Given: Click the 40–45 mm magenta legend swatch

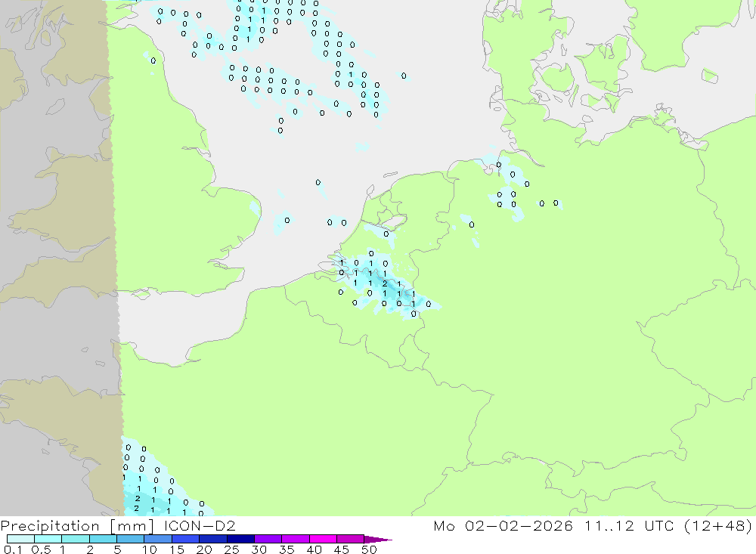Looking at the screenshot, I should [x=323, y=539].
